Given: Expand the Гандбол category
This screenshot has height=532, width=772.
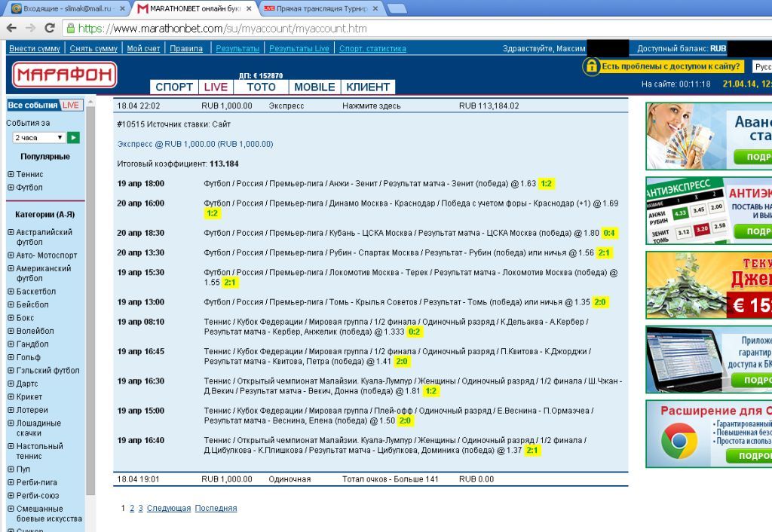Looking at the screenshot, I should [x=11, y=344].
